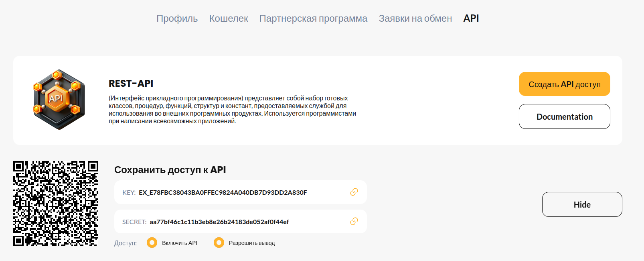The image size is (644, 261).
Task: Open the Documentation button
Action: (x=565, y=116)
